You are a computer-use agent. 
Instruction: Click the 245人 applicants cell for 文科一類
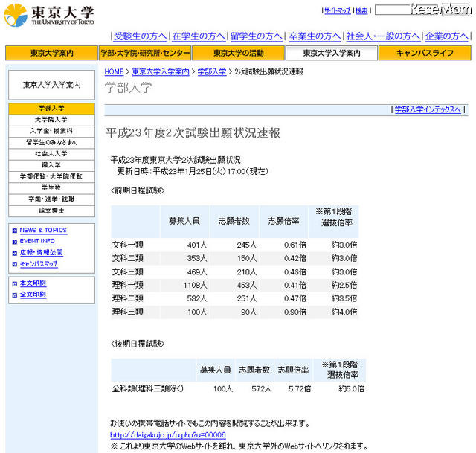tap(246, 245)
